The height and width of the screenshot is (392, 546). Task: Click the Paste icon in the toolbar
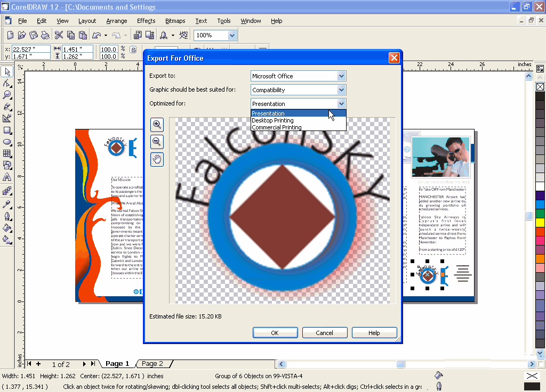83,35
